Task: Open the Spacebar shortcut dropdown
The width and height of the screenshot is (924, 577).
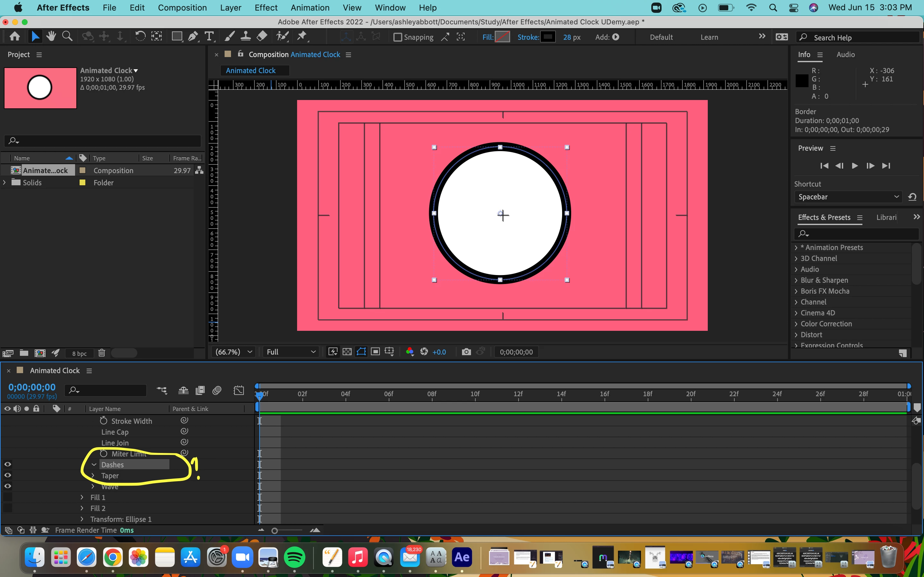Action: click(x=848, y=197)
